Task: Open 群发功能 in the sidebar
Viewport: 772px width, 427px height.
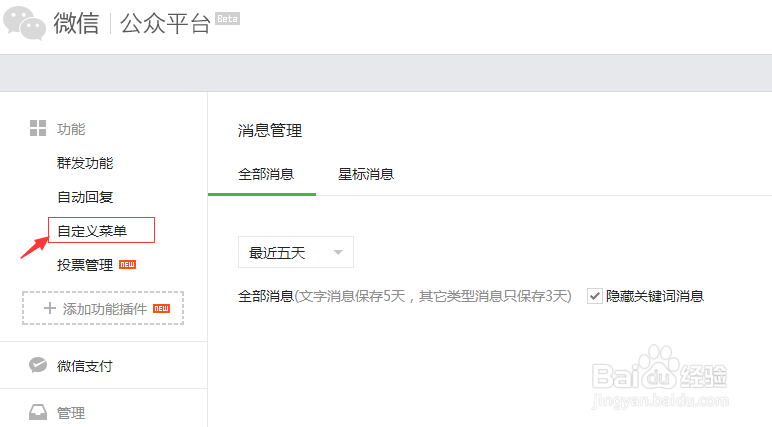Action: point(85,163)
